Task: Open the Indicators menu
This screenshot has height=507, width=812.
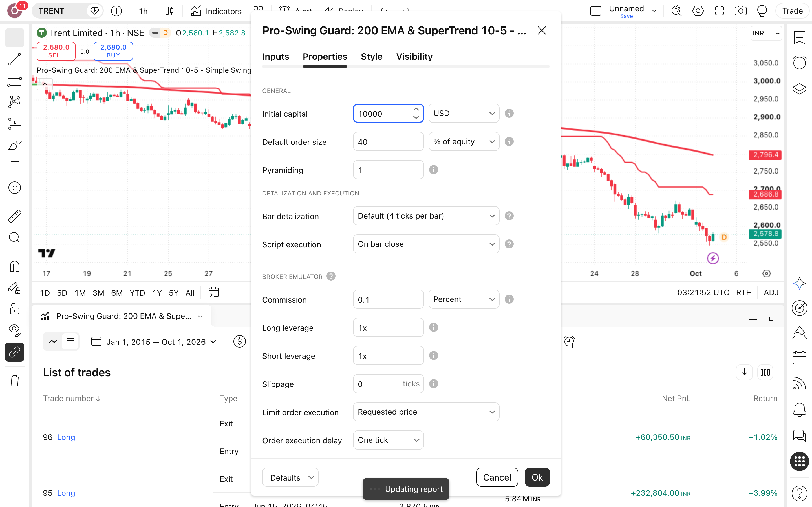Action: [217, 11]
